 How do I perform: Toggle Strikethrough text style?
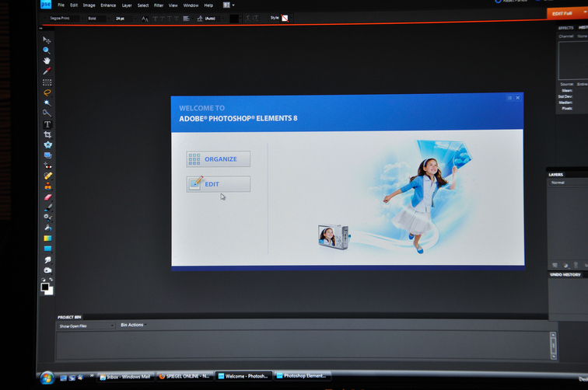click(x=177, y=19)
